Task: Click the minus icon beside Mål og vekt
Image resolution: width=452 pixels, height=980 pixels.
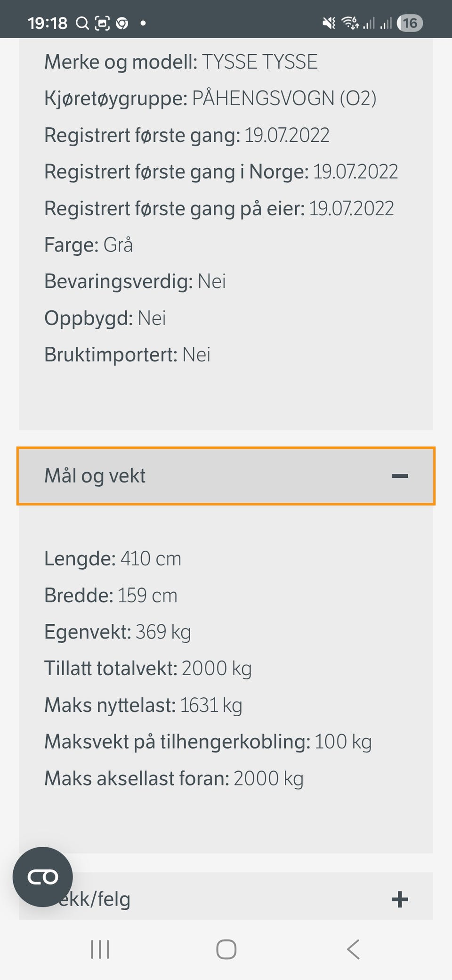Action: click(400, 476)
